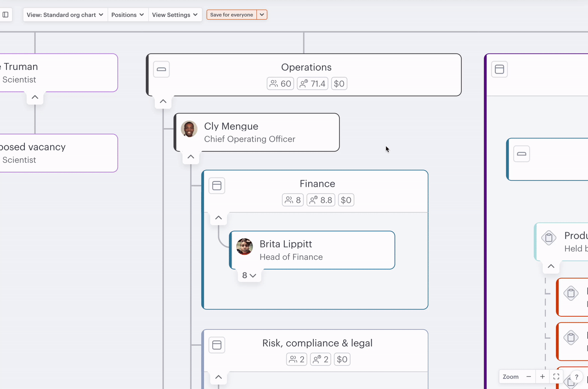Collapse the Finance group contents
The image size is (588, 389).
pyautogui.click(x=219, y=218)
